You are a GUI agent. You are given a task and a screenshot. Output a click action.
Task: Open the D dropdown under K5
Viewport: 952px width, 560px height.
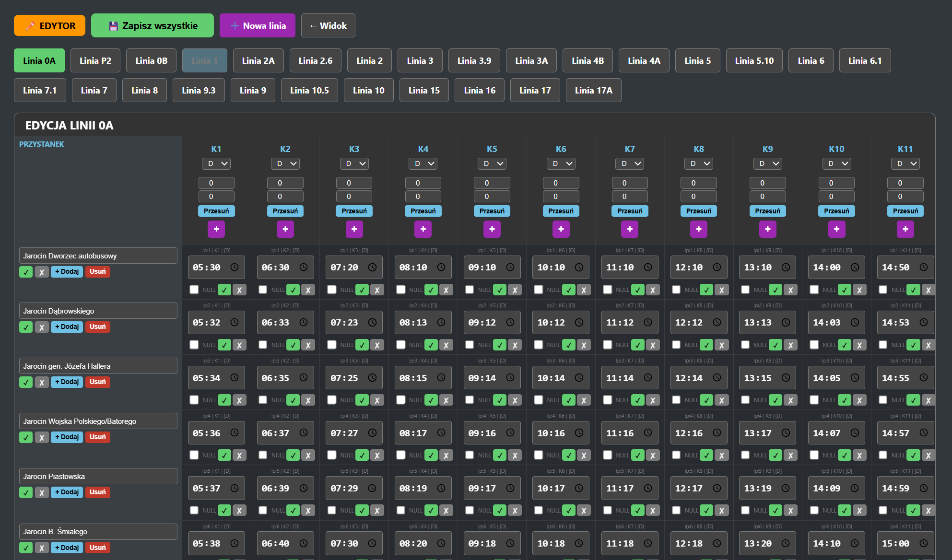point(492,163)
